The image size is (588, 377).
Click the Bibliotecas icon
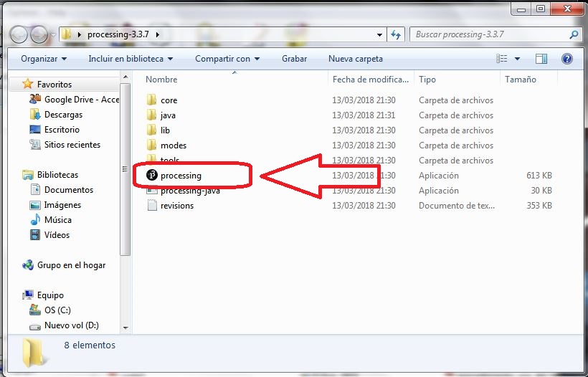pyautogui.click(x=28, y=175)
